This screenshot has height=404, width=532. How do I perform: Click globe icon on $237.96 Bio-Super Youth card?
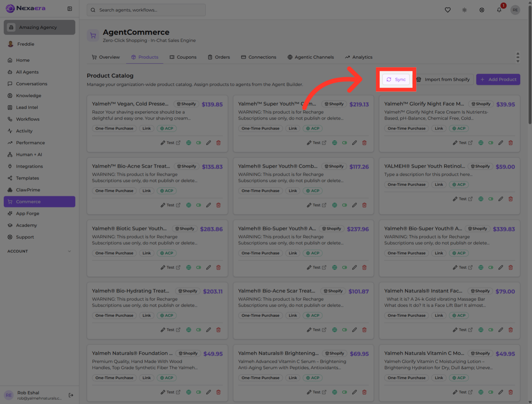coord(334,267)
